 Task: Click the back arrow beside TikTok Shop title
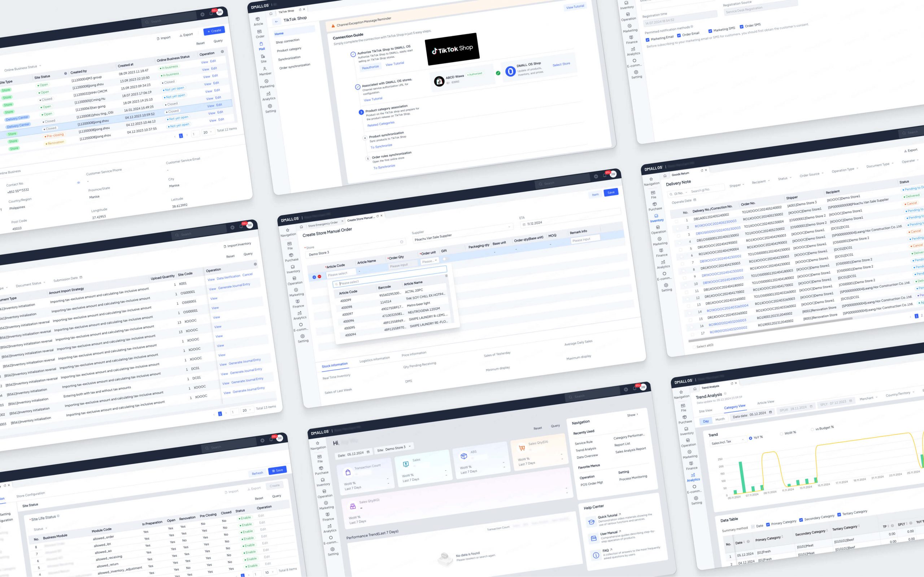[x=276, y=22]
